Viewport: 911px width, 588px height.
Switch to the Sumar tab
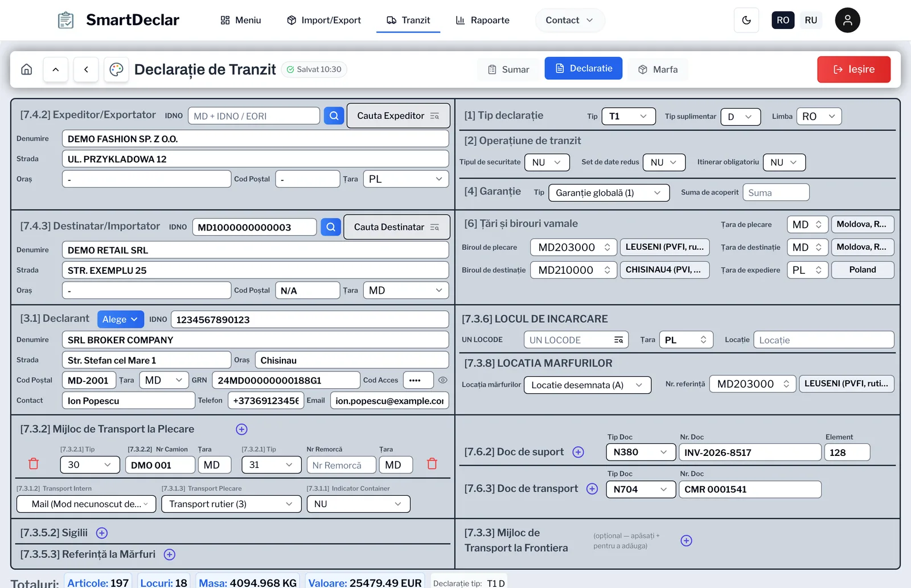(508, 69)
